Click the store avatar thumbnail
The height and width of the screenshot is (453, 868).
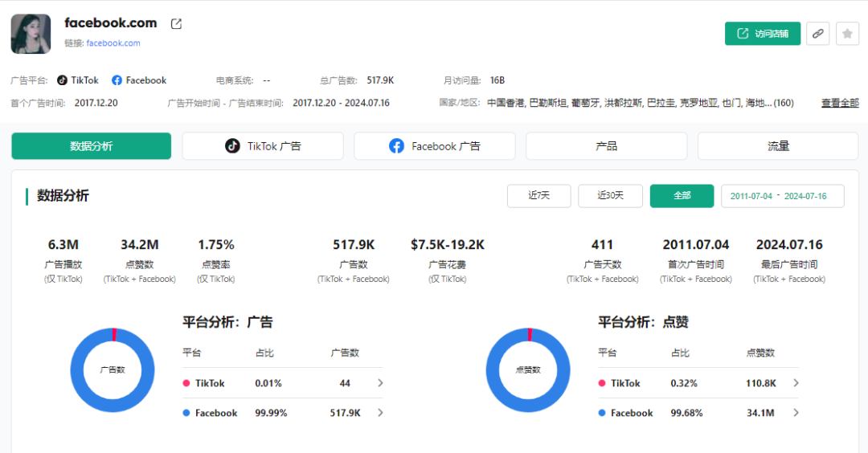pyautogui.click(x=31, y=34)
